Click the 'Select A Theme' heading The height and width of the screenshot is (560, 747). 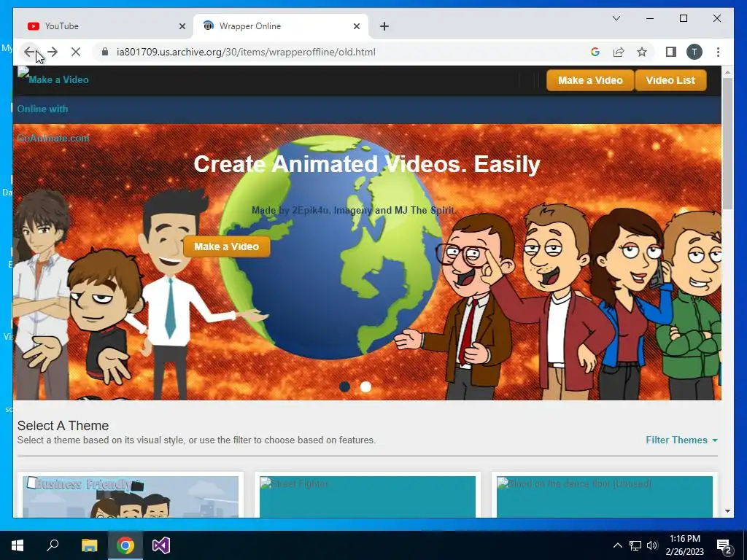click(63, 425)
